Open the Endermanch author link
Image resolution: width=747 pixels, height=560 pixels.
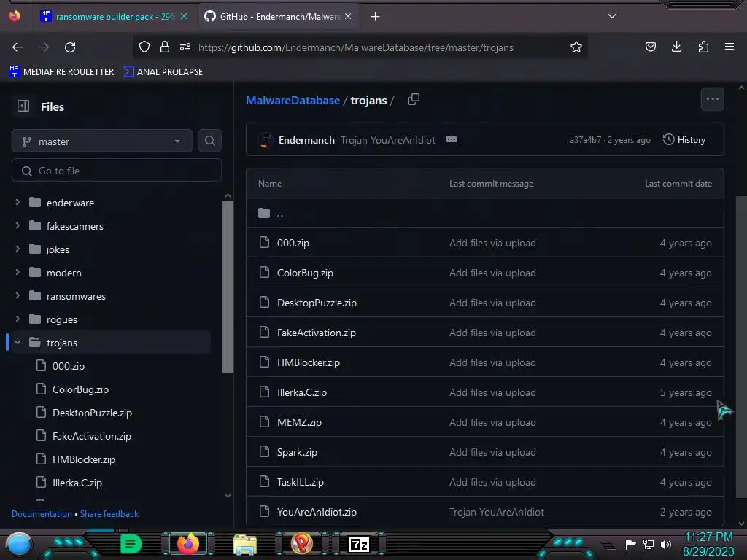(x=306, y=140)
